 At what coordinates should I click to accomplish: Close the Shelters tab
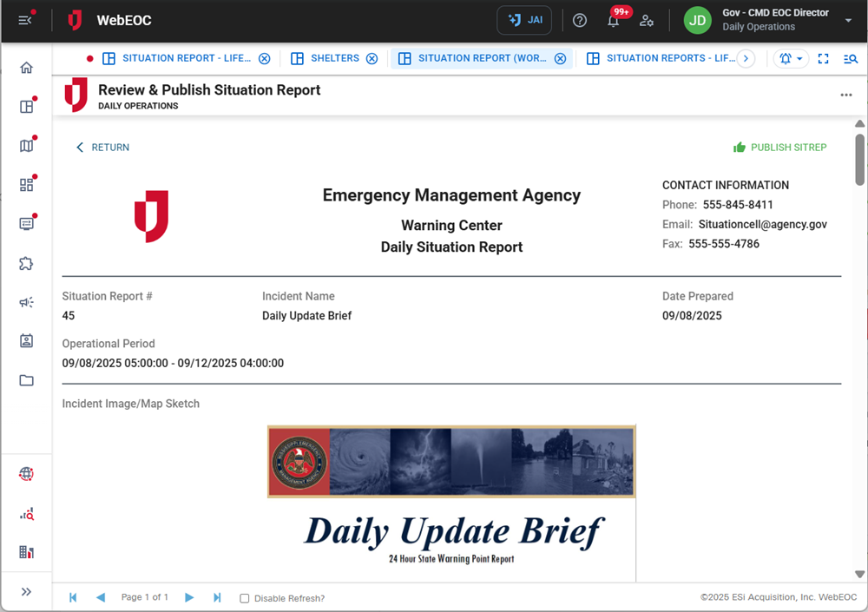[x=372, y=59]
